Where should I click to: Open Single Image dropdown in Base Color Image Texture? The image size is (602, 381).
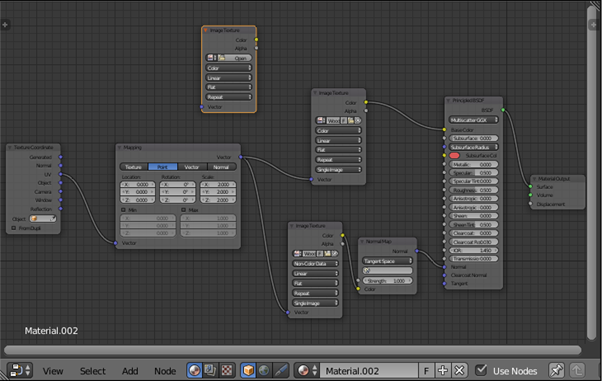tap(339, 169)
